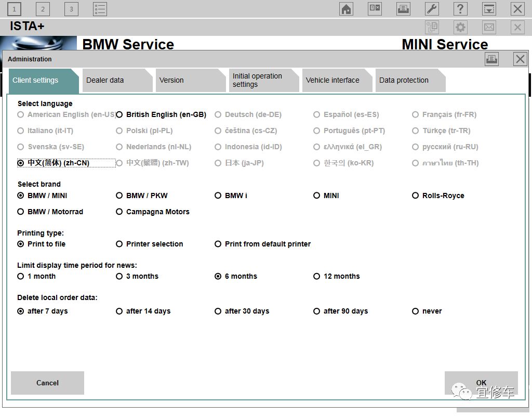Select Türkçe (tr-TR) language
Image resolution: width=532 pixels, height=416 pixels.
441,131
